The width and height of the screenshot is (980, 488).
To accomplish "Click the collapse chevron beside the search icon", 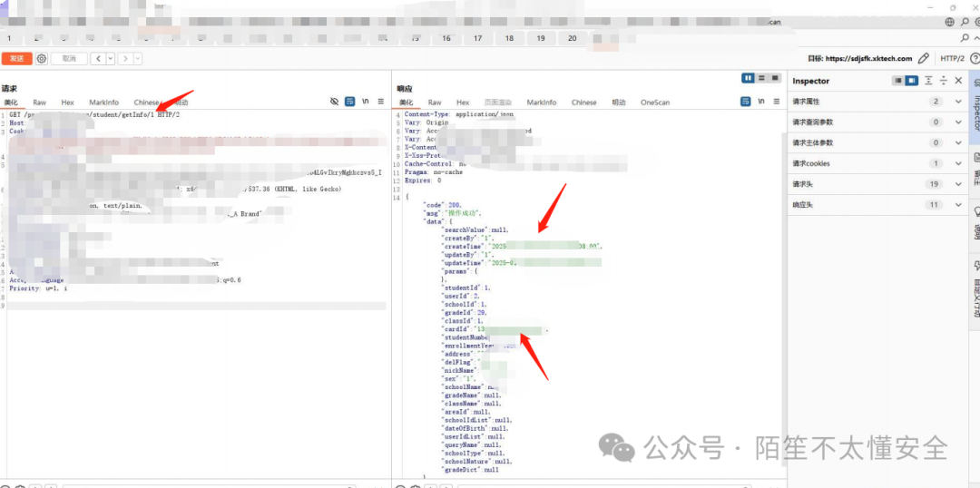I will coord(976,38).
